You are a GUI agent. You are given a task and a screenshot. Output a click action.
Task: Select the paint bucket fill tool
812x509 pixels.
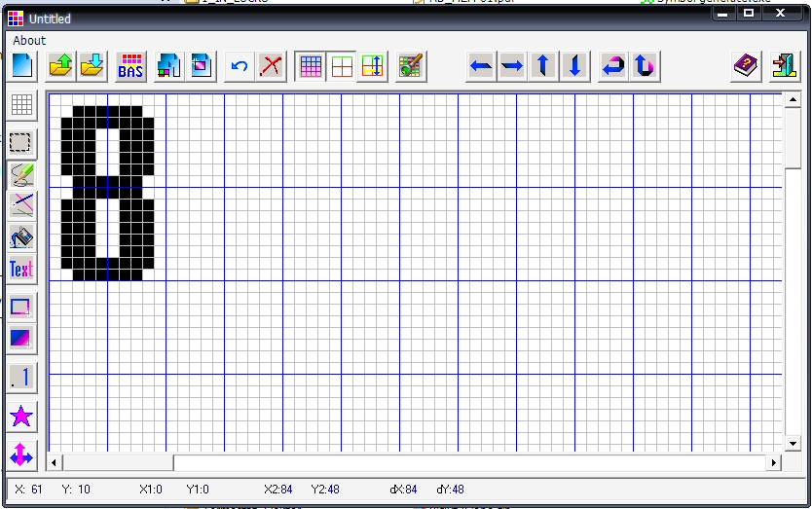point(21,236)
